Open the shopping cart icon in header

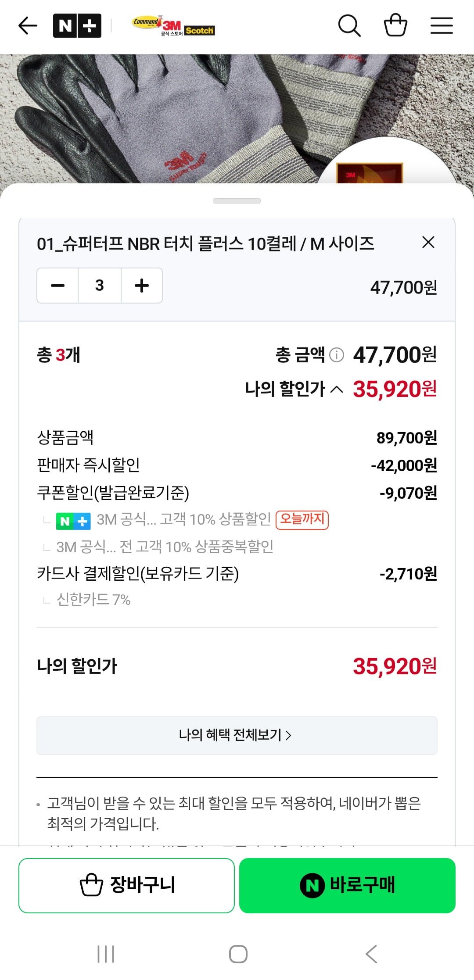click(x=395, y=26)
